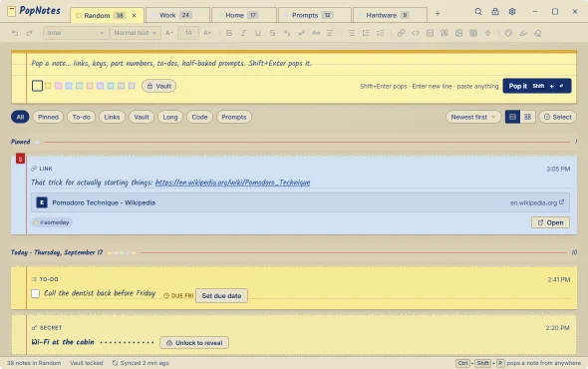Filter notes by Code
The image size is (588, 369).
[199, 117]
